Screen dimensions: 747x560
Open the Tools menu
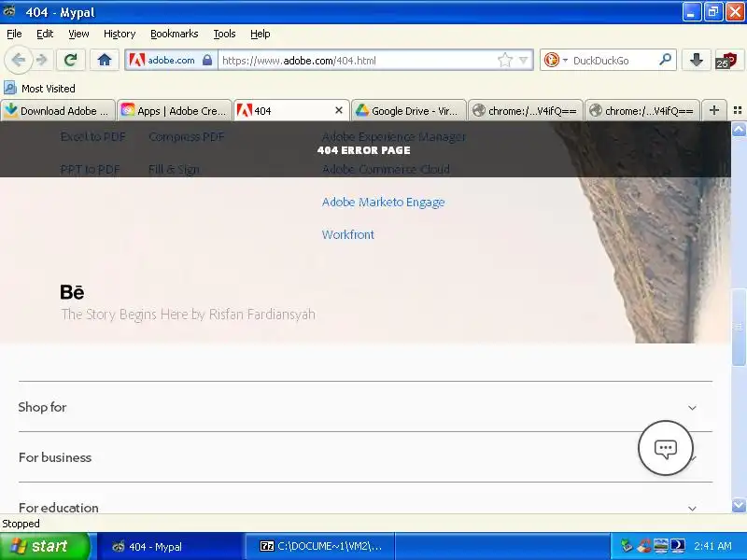pos(224,34)
